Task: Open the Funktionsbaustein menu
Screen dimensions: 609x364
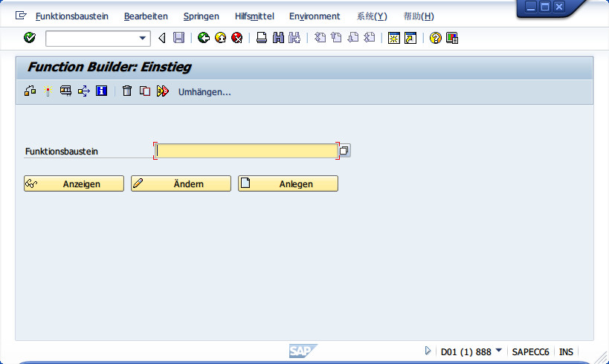Action: click(x=72, y=16)
